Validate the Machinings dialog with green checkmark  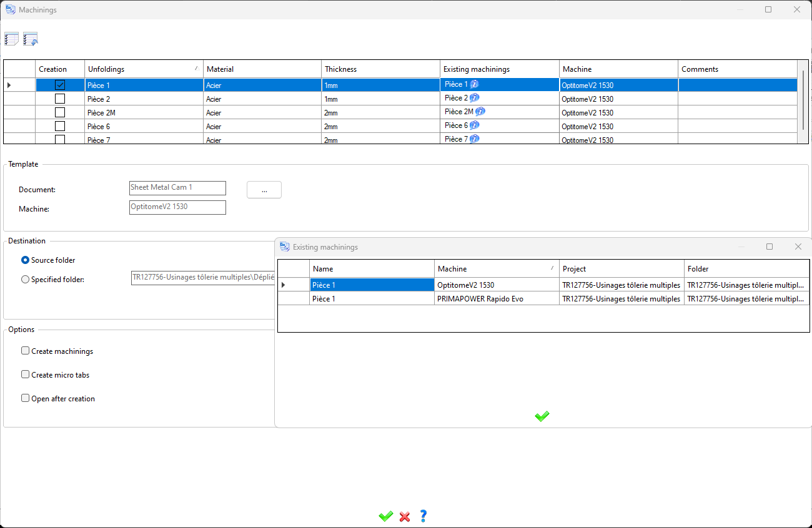386,516
